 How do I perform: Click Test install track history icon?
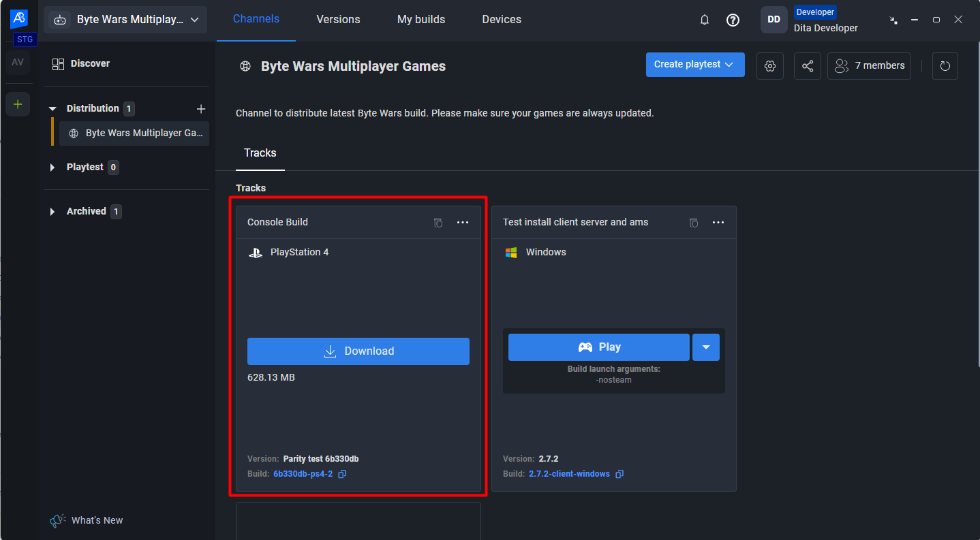(x=694, y=223)
